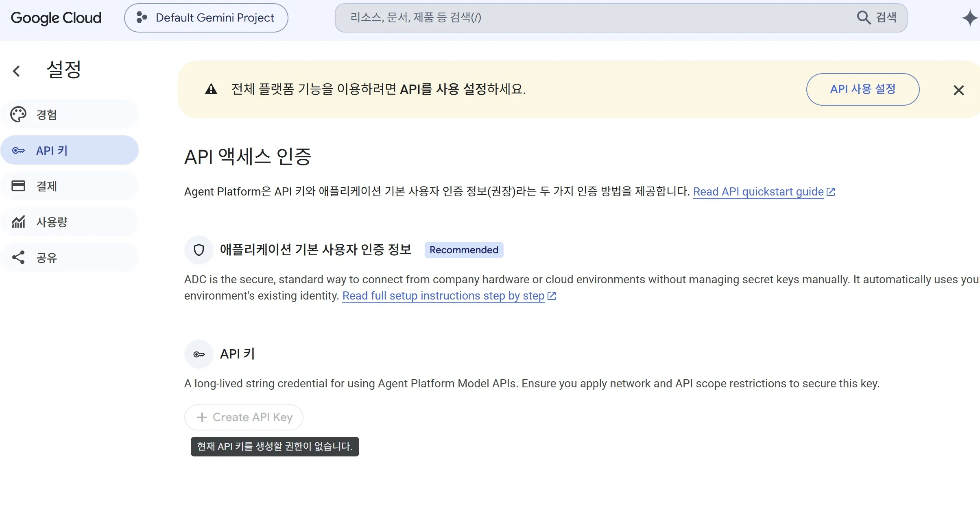Viewport: 980px width, 530px height.
Task: Open the 공유 sharing section
Action: [70, 258]
